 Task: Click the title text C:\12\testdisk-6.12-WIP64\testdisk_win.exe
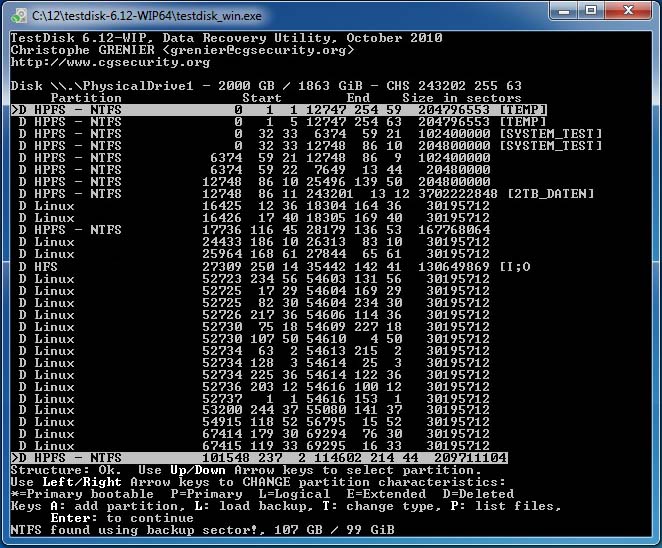click(x=147, y=16)
